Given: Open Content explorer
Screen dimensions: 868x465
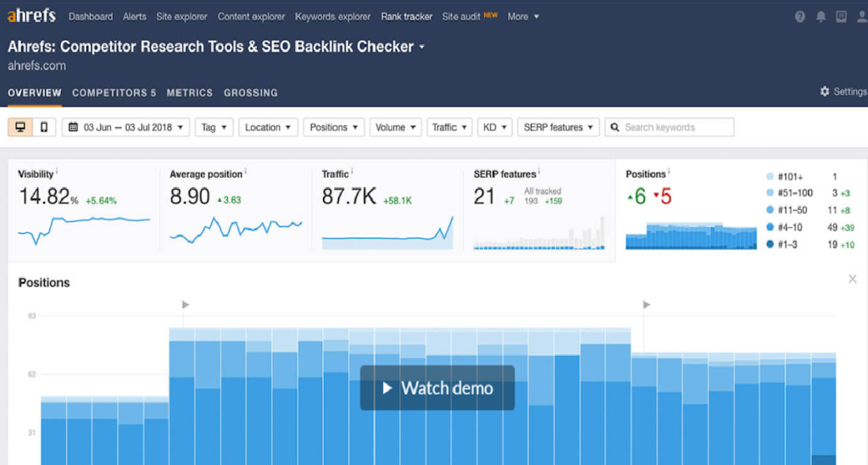Looking at the screenshot, I should coord(251,17).
